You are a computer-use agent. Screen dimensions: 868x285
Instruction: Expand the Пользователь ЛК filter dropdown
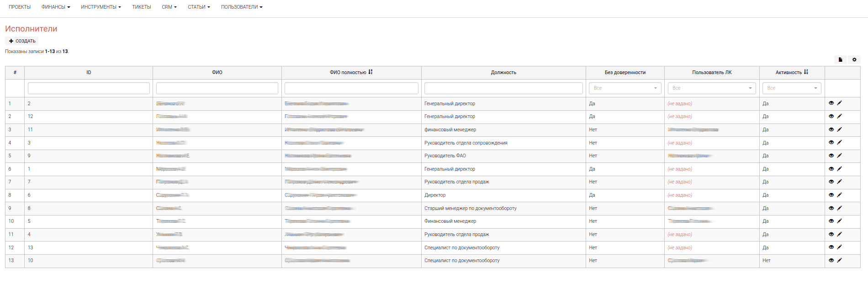(711, 88)
